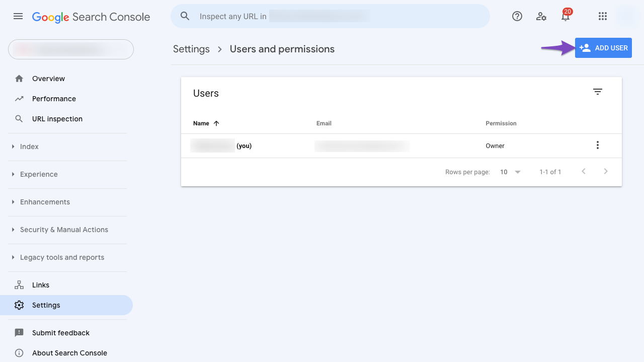Image resolution: width=644 pixels, height=362 pixels.
Task: Click the ADD USER button
Action: tap(603, 47)
